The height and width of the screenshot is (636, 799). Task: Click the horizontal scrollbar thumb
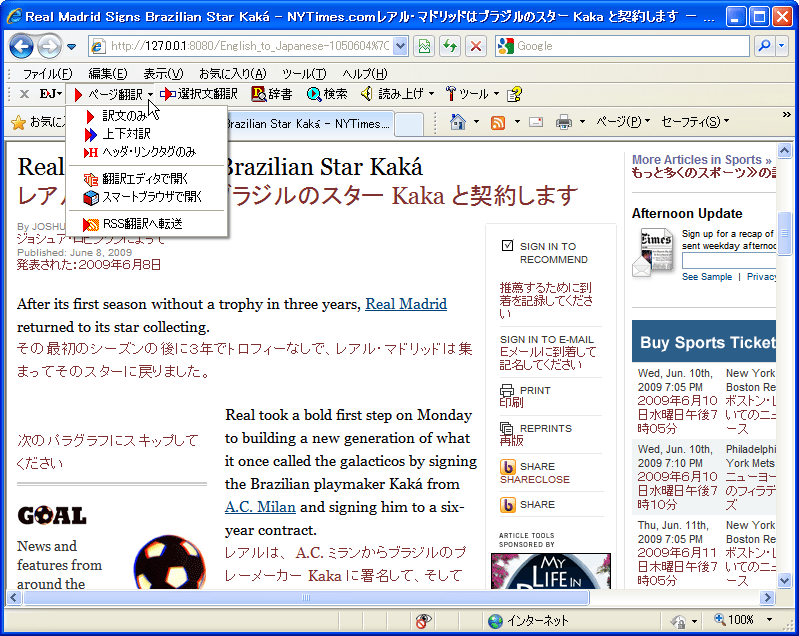306,597
